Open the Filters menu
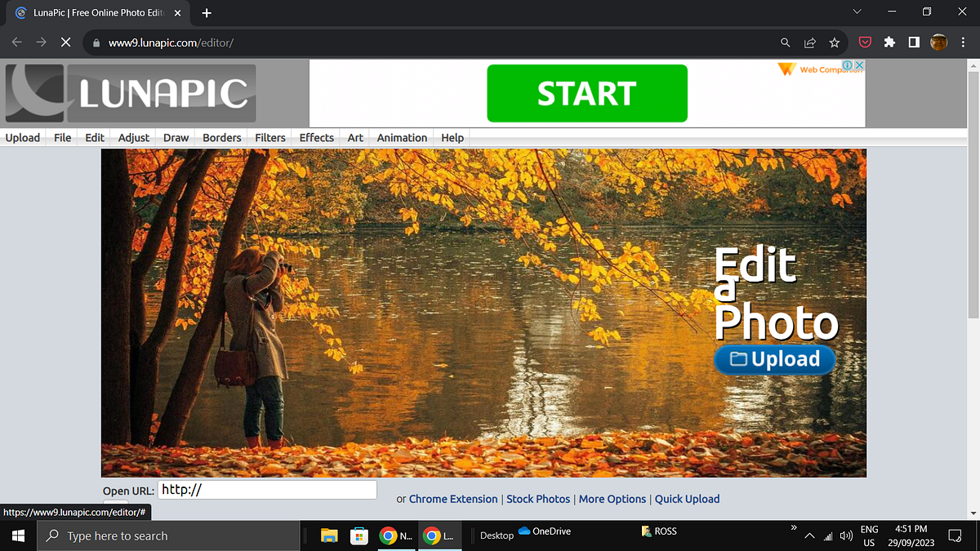The image size is (980, 551). [x=269, y=137]
